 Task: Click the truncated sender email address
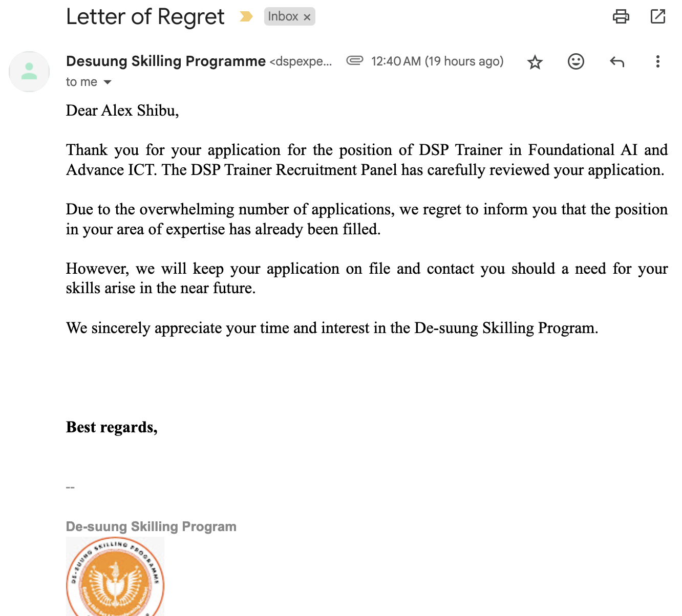pos(301,62)
